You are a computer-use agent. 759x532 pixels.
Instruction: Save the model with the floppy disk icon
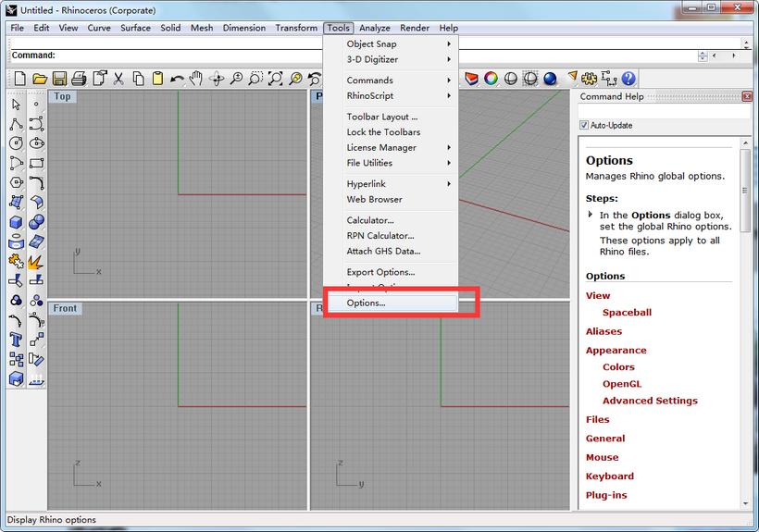coord(59,79)
